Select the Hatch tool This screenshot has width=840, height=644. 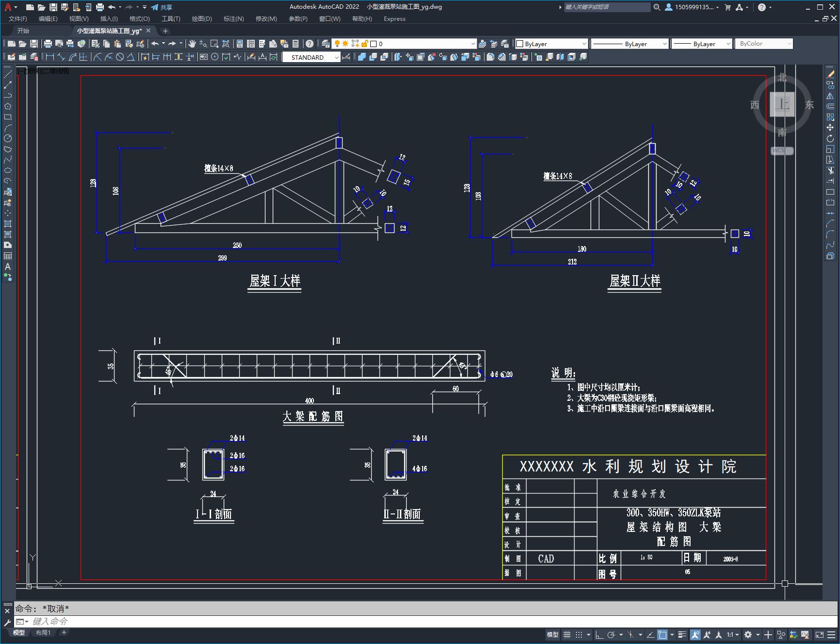click(x=8, y=224)
